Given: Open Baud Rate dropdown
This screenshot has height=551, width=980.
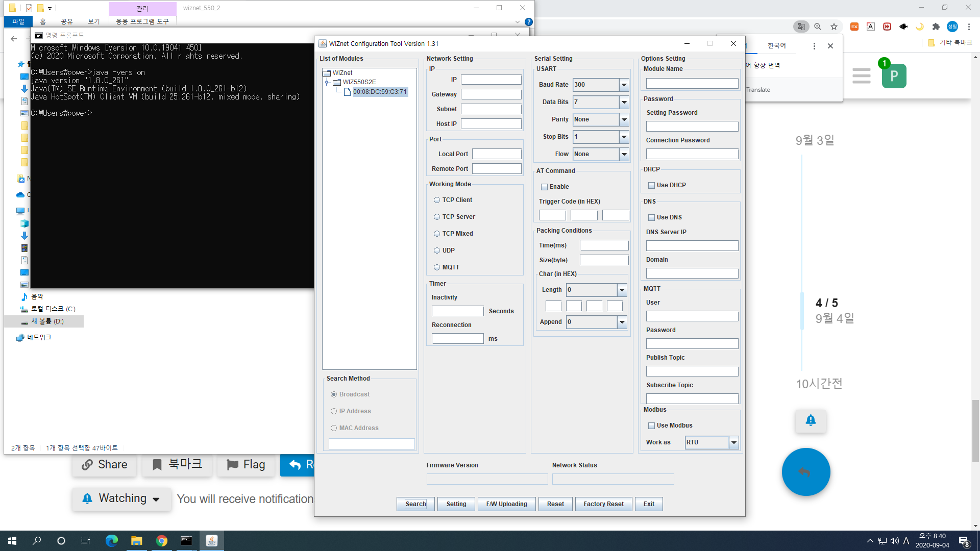Looking at the screenshot, I should pos(624,85).
